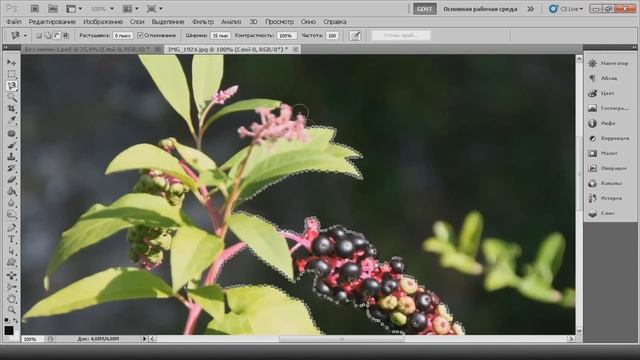
Task: Open the tool preset picker dropdown
Action: (25, 36)
